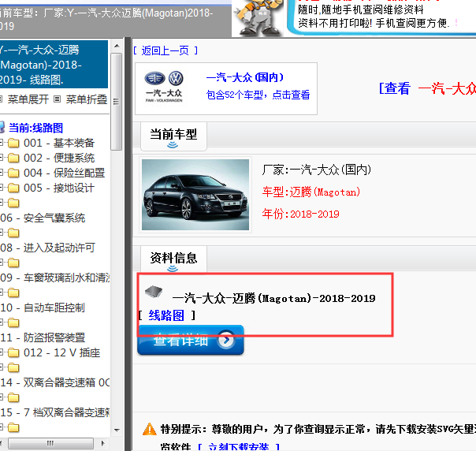476x451 pixels.
Task: Click folder icon of 004 - 保险丝配置
Action: [13, 173]
